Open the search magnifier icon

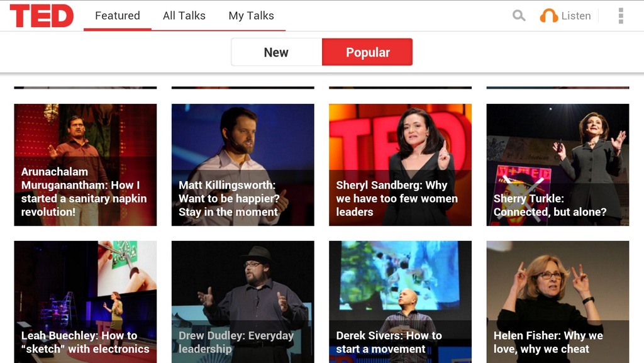tap(519, 16)
